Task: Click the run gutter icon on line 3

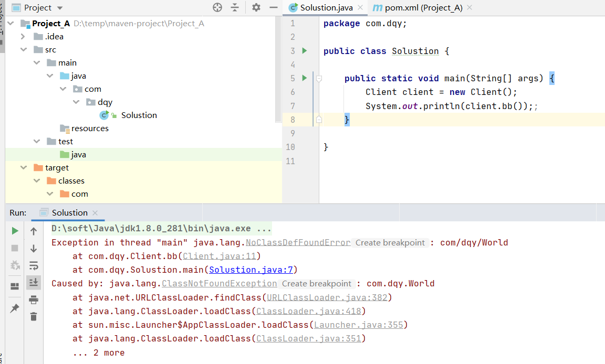Action: 305,51
